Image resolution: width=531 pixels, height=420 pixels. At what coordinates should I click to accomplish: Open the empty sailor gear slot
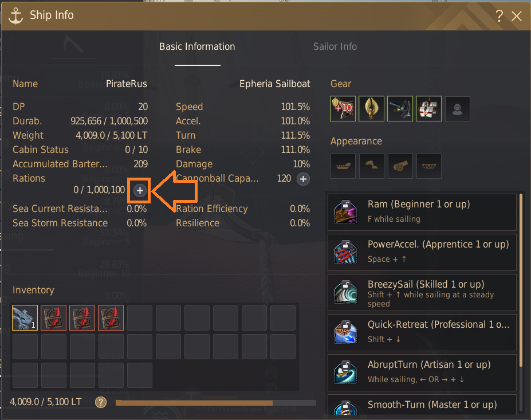point(458,109)
